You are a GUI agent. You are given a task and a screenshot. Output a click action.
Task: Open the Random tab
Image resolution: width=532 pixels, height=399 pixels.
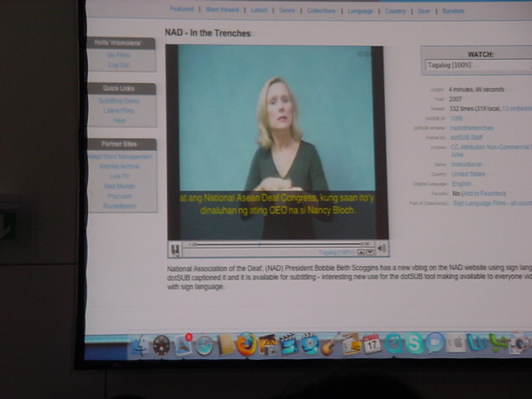point(453,11)
